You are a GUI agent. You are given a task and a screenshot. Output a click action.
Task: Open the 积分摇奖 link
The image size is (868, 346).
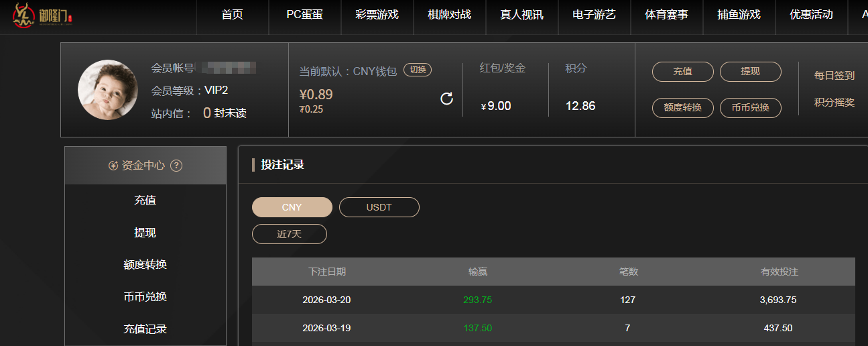834,103
